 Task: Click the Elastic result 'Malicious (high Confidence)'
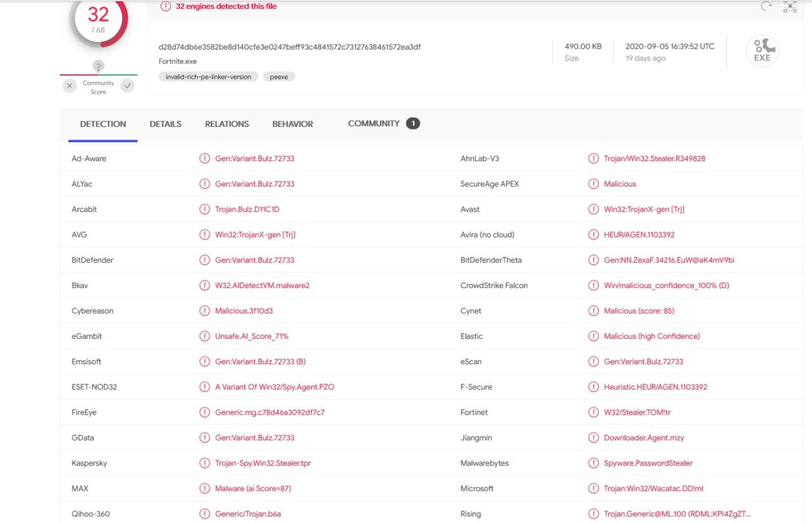pos(652,336)
